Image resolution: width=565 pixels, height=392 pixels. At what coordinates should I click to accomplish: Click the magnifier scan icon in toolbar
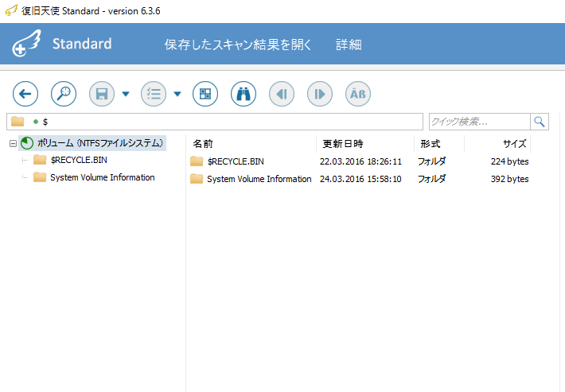tap(64, 94)
